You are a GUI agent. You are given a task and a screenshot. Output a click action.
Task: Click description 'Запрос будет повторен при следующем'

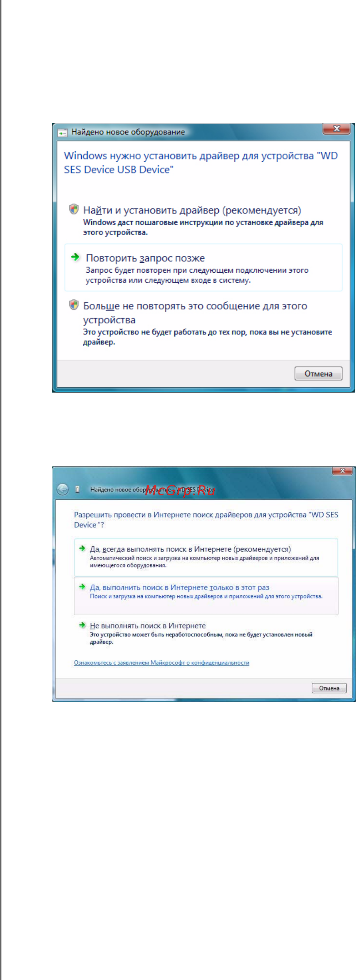coord(197,275)
